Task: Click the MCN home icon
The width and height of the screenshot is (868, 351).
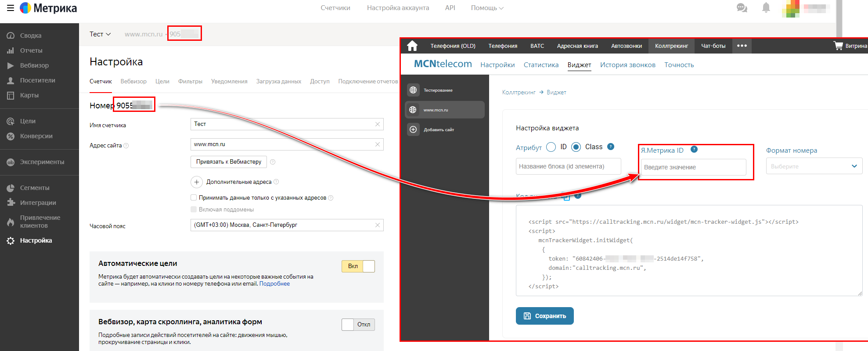Action: [x=412, y=46]
